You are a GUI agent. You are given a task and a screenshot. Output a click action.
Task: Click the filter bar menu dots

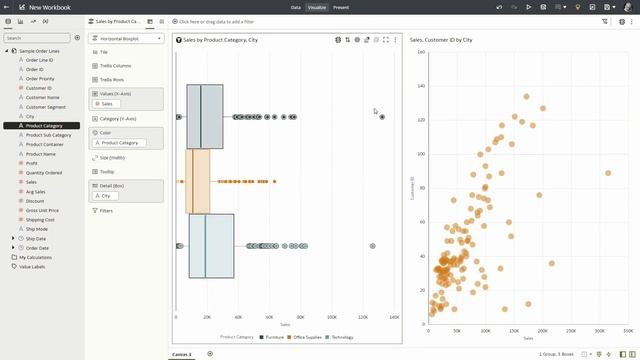point(632,22)
